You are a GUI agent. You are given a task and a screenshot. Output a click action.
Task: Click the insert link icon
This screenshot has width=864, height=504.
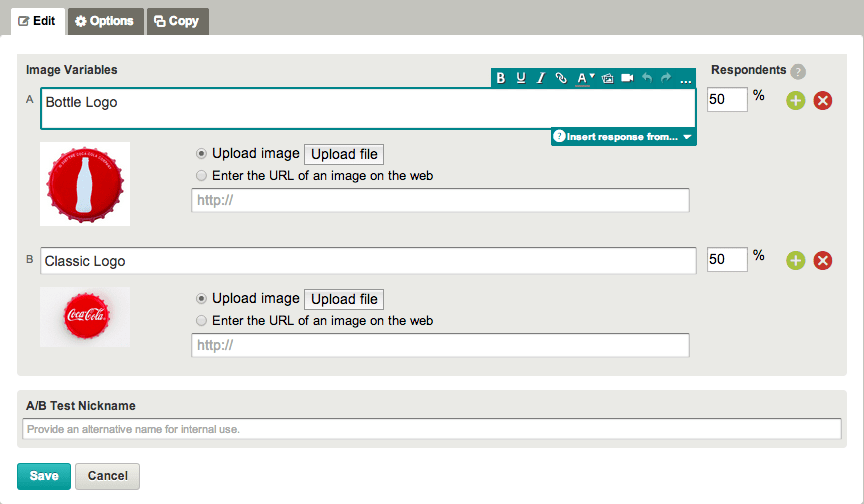tap(561, 78)
